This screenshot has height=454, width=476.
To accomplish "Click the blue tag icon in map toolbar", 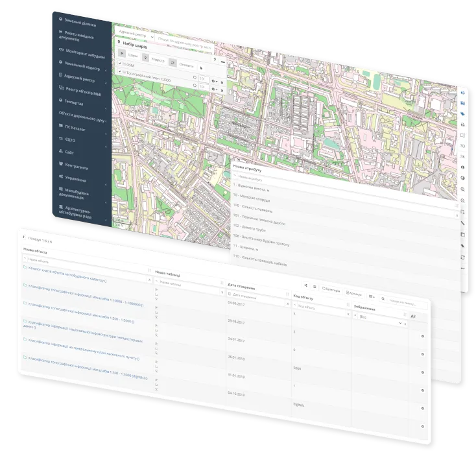I will 462,114.
